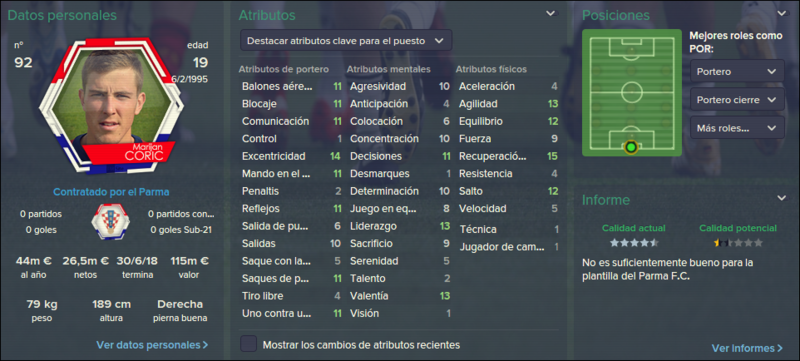800x361 pixels.
Task: Enable Mostrar los cambios de atributos recientes
Action: click(x=248, y=344)
